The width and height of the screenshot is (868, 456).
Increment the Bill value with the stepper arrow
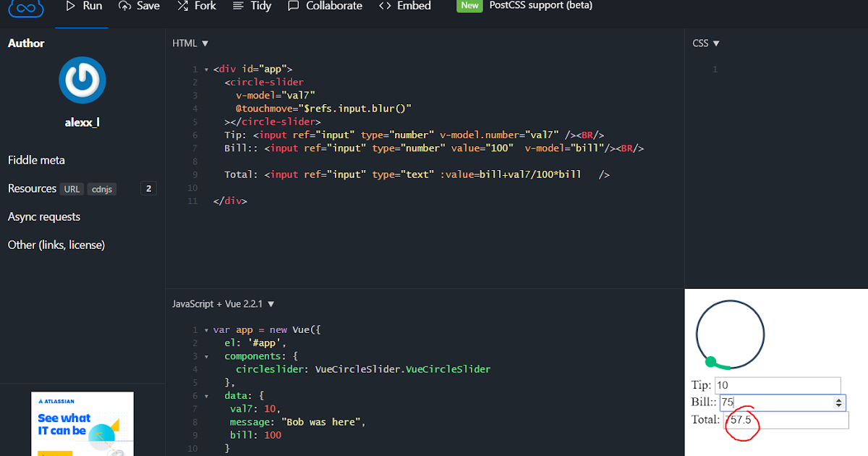click(839, 399)
